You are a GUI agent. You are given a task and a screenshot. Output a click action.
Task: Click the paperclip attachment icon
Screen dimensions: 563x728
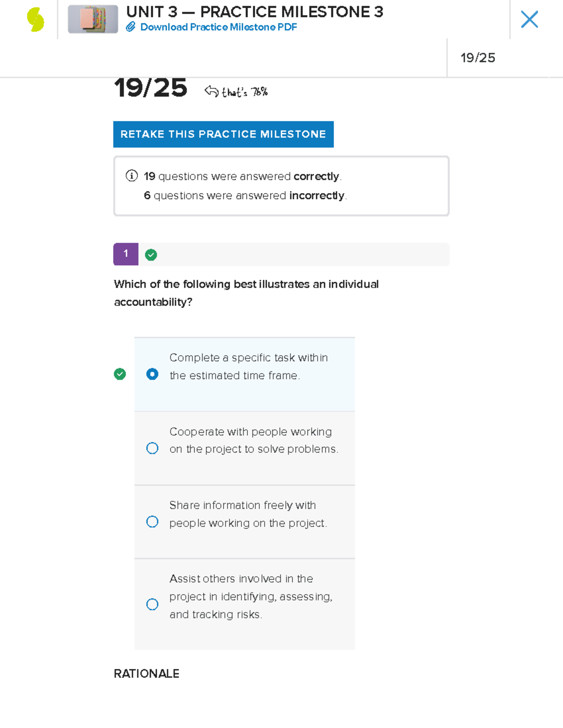(x=130, y=27)
